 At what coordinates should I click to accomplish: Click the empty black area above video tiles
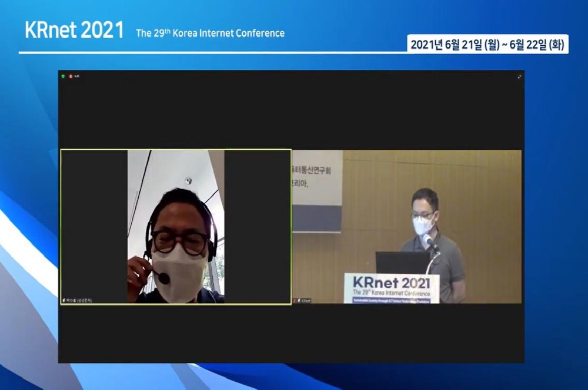[x=291, y=112]
